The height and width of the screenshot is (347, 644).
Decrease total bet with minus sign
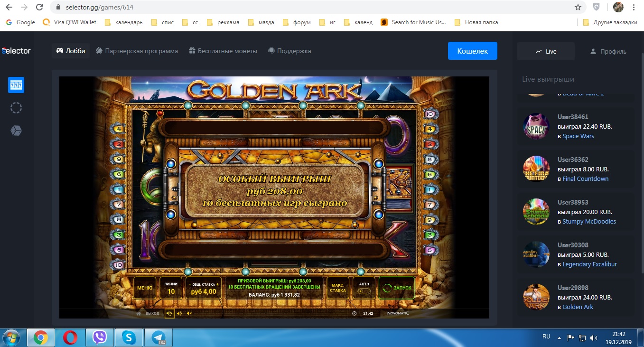point(190,284)
